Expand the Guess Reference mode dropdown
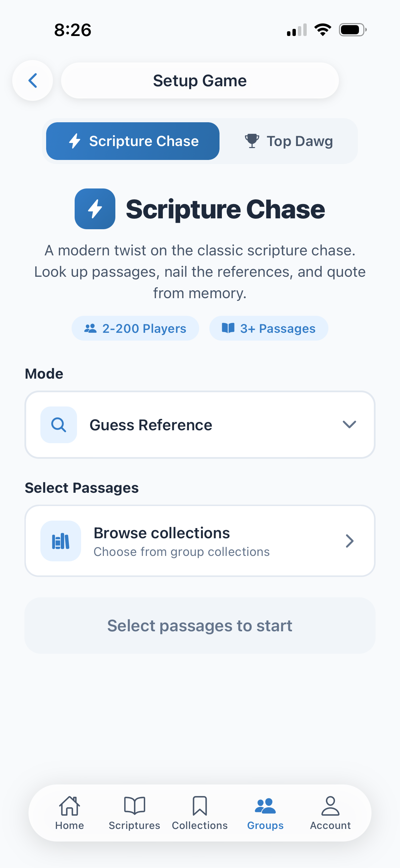The width and height of the screenshot is (400, 868). (200, 425)
